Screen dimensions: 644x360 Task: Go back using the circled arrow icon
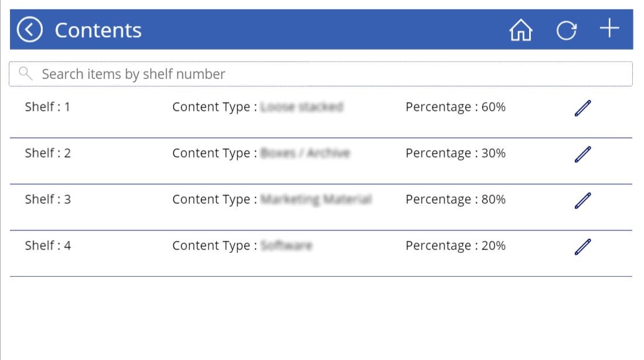29,29
